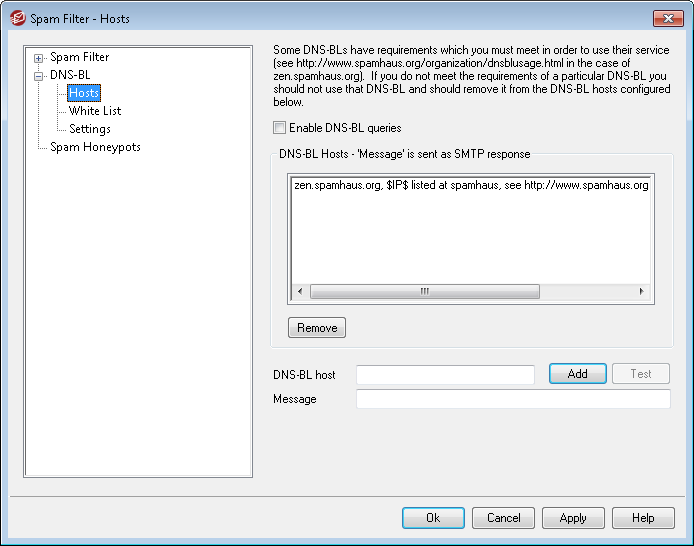Open Settings under DNS-BL
694x546 pixels.
tap(89, 129)
